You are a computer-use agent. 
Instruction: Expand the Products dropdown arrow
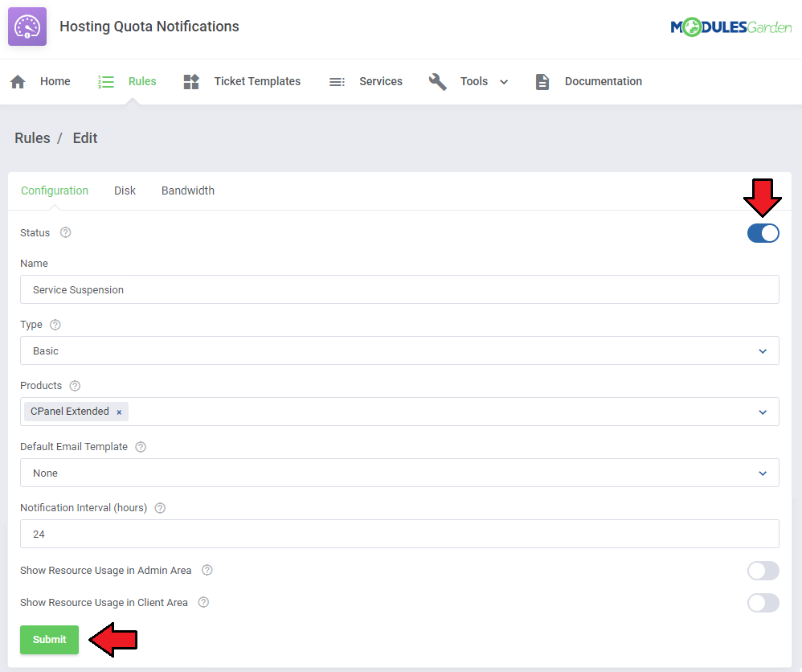(763, 412)
